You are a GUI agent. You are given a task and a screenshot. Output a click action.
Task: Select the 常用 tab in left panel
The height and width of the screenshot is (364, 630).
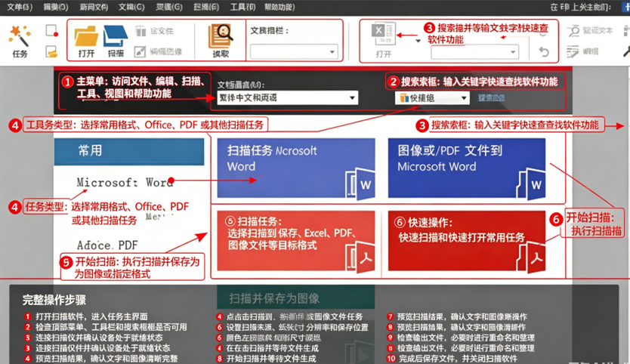coord(129,152)
